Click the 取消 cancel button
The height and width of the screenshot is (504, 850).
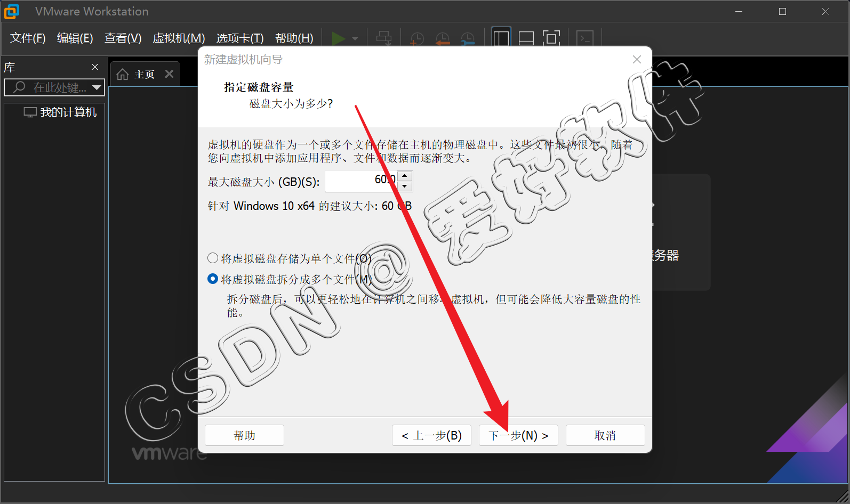point(605,435)
